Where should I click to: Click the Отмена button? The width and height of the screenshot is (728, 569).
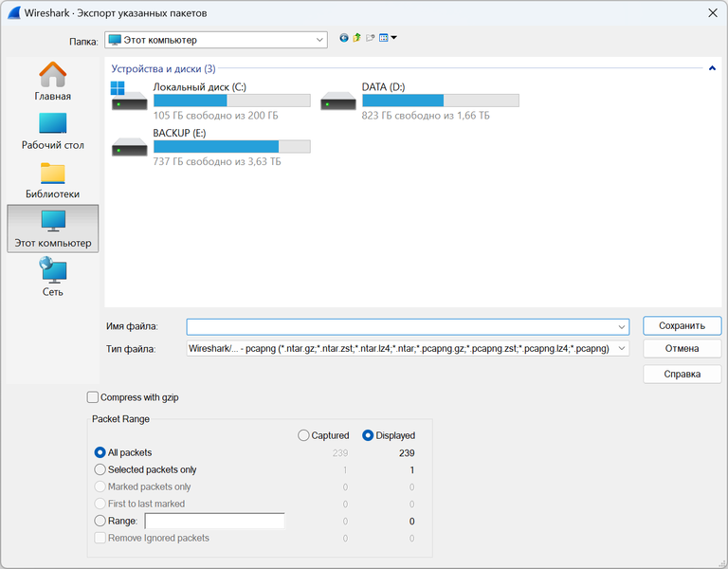[682, 348]
